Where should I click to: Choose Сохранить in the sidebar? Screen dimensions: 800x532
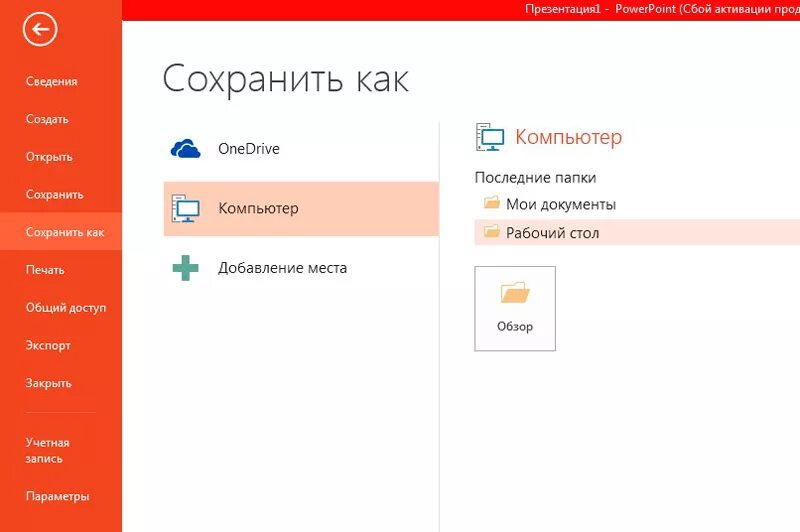pyautogui.click(x=55, y=195)
